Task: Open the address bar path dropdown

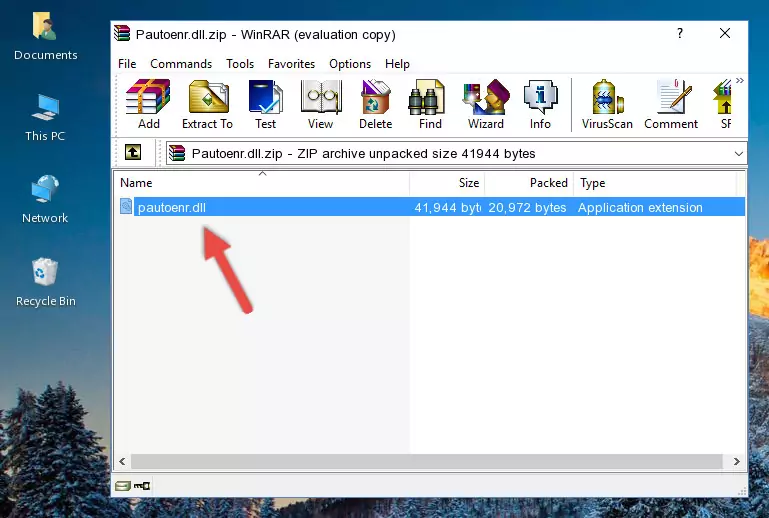Action: click(x=739, y=154)
